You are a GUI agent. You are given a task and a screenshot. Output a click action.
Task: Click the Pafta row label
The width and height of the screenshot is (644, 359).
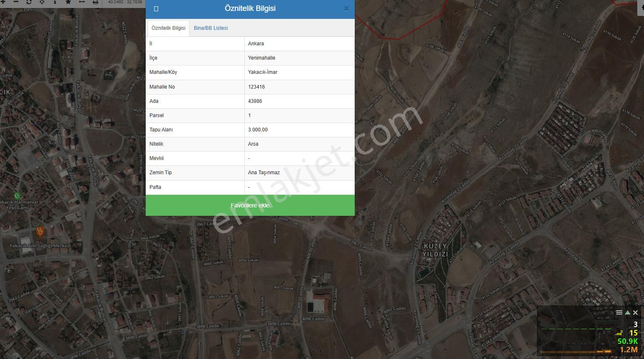pyautogui.click(x=155, y=187)
